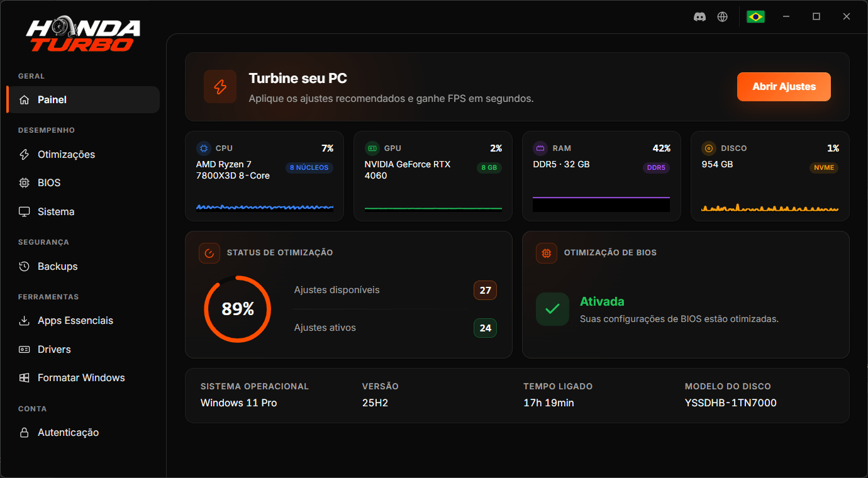868x478 pixels.
Task: Open Apps Essenciais
Action: [x=83, y=320]
